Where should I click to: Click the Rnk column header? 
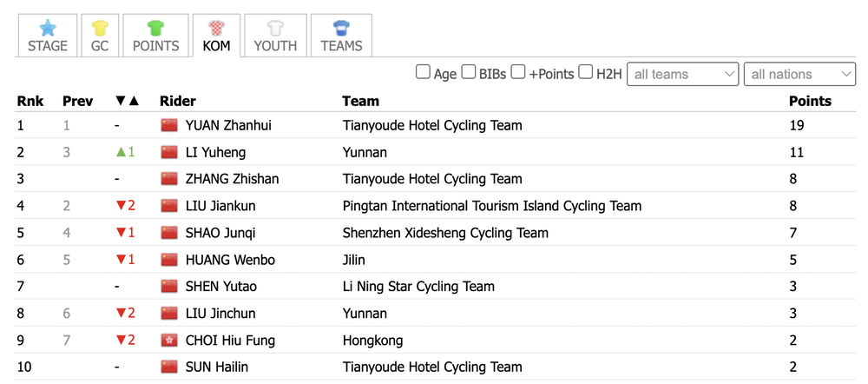tap(30, 101)
